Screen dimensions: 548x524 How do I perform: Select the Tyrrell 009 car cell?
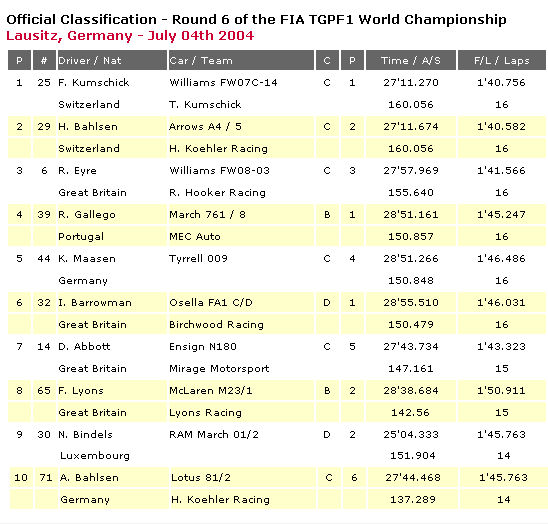[x=198, y=259]
